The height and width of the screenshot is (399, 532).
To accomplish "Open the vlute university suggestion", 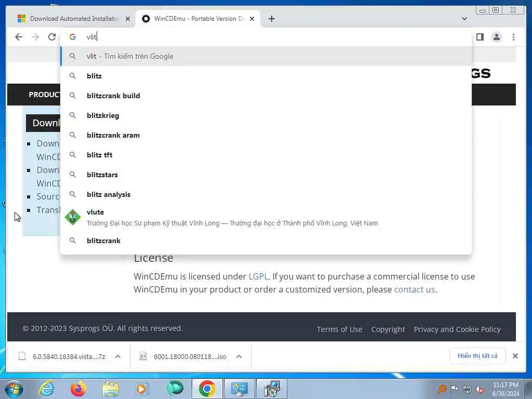I will click(266, 218).
